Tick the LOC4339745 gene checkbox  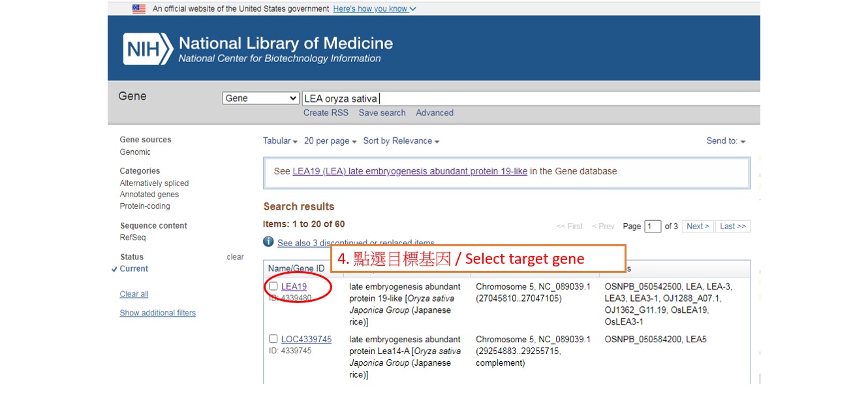click(x=273, y=339)
